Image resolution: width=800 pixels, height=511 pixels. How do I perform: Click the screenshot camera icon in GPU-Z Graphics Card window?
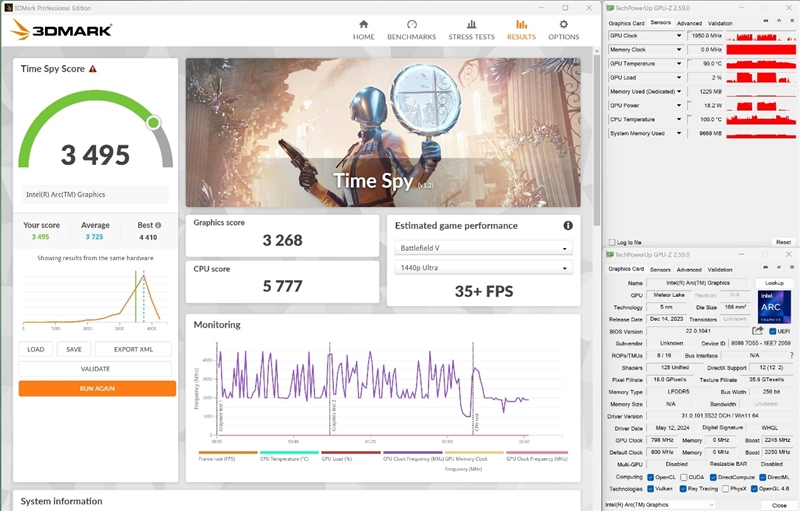765,267
